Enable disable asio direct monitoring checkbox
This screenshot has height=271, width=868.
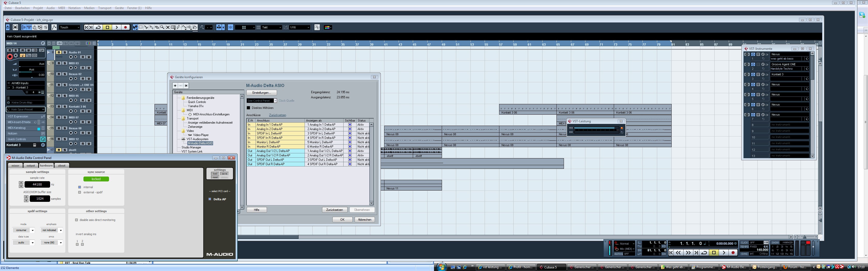coord(76,220)
